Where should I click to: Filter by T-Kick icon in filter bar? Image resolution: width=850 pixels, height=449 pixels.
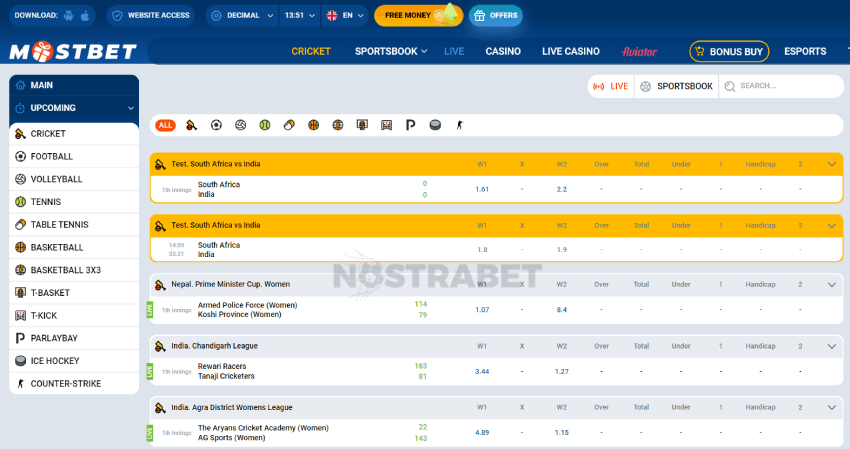click(387, 125)
